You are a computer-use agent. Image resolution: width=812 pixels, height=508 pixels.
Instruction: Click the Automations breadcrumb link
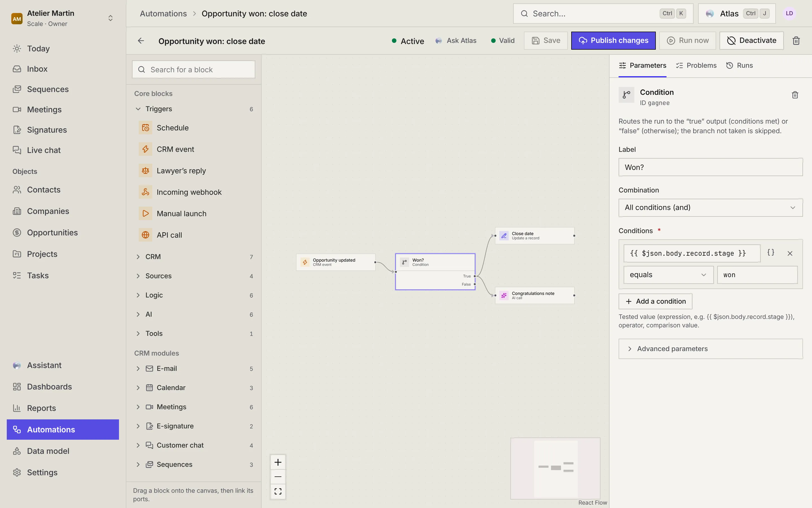163,14
